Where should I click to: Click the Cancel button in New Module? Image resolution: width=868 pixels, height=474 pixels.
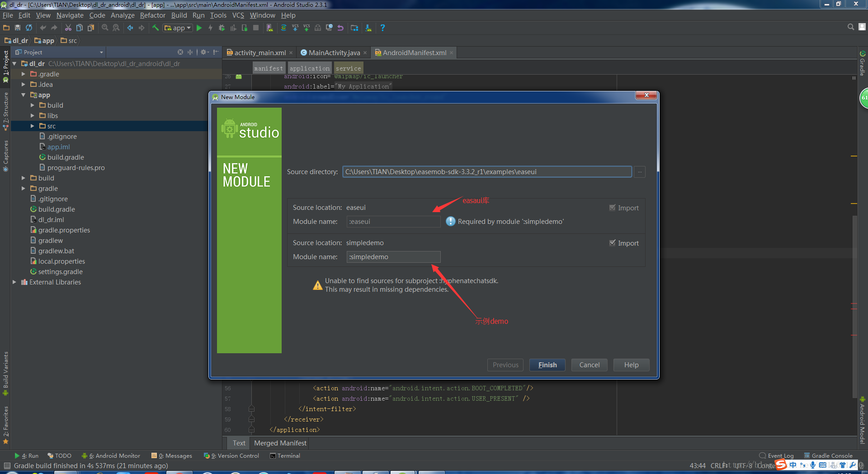590,365
